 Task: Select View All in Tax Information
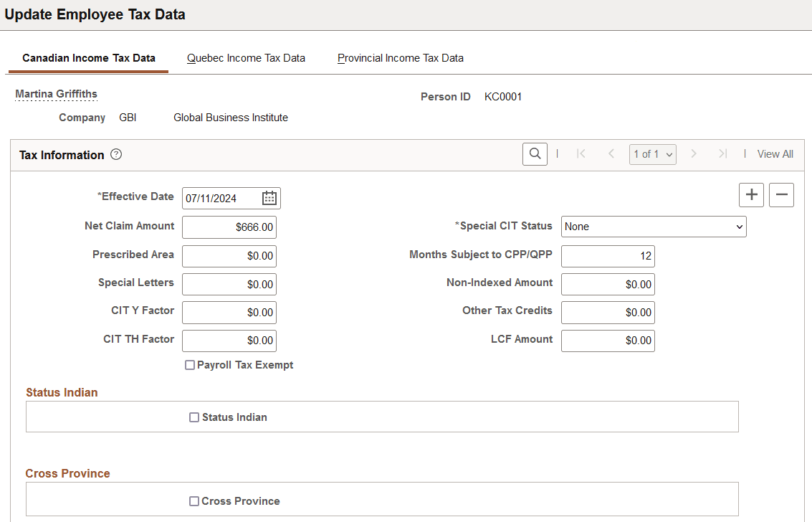click(x=775, y=153)
